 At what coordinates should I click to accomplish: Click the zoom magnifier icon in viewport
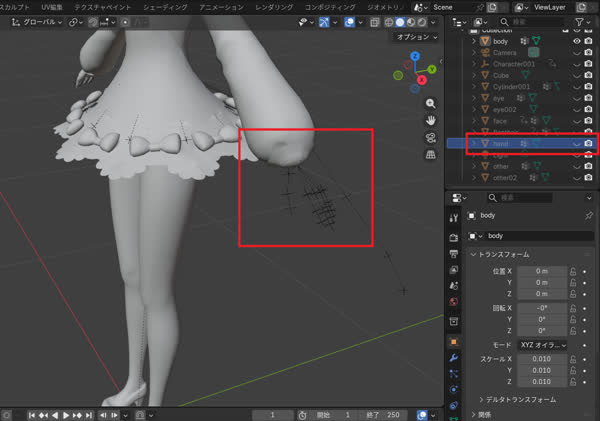pos(430,103)
